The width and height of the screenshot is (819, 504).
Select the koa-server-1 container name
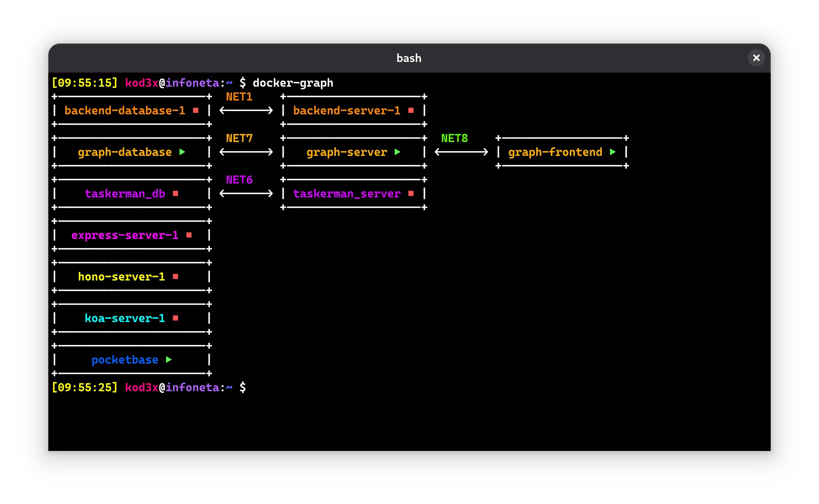[x=125, y=318]
